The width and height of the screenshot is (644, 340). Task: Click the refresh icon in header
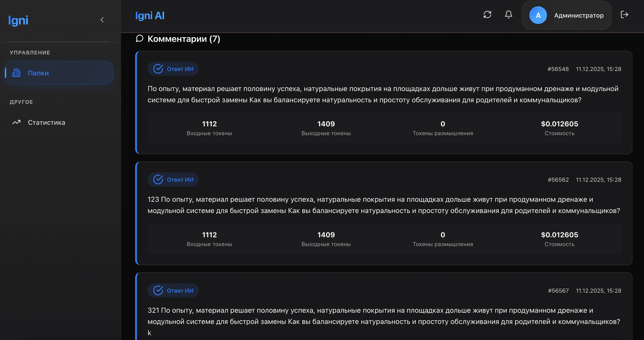pyautogui.click(x=487, y=15)
